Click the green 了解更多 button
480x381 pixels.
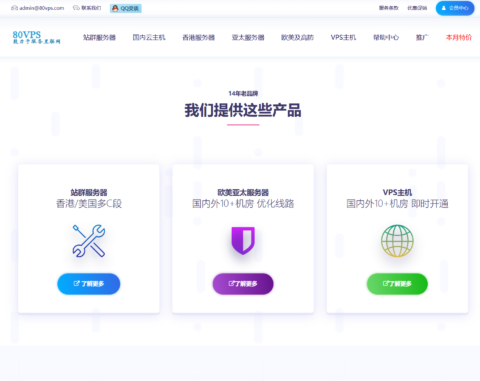tap(397, 284)
